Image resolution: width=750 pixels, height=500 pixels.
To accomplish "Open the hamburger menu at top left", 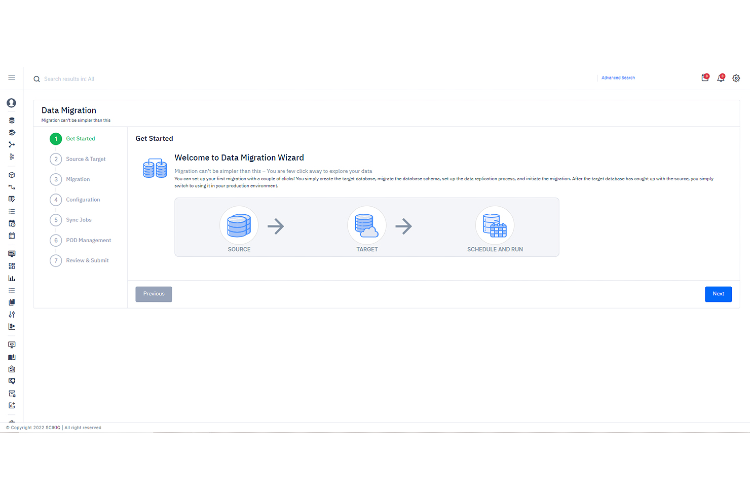I will tap(11, 78).
